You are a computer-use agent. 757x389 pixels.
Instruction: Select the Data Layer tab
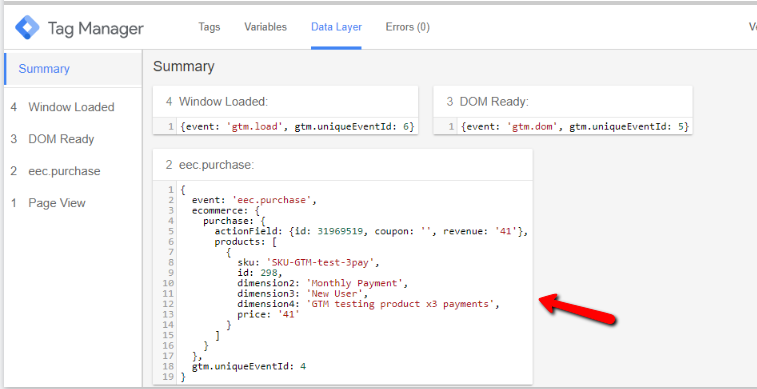336,27
